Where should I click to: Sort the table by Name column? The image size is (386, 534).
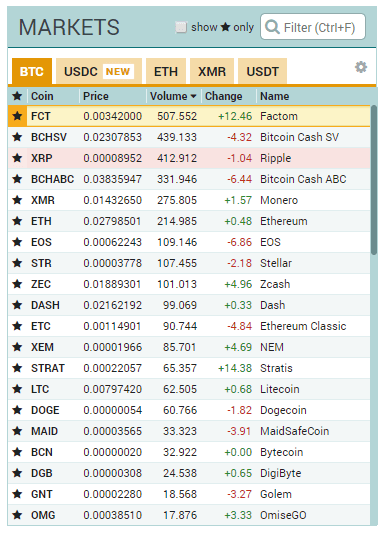click(x=275, y=96)
